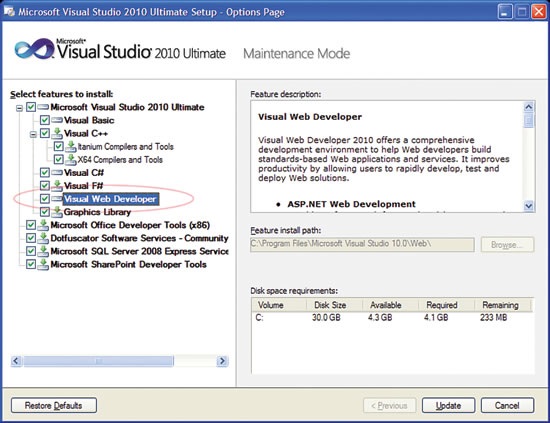Image resolution: width=550 pixels, height=423 pixels.
Task: Click the drive icon beside Visual C#
Action: pos(57,173)
